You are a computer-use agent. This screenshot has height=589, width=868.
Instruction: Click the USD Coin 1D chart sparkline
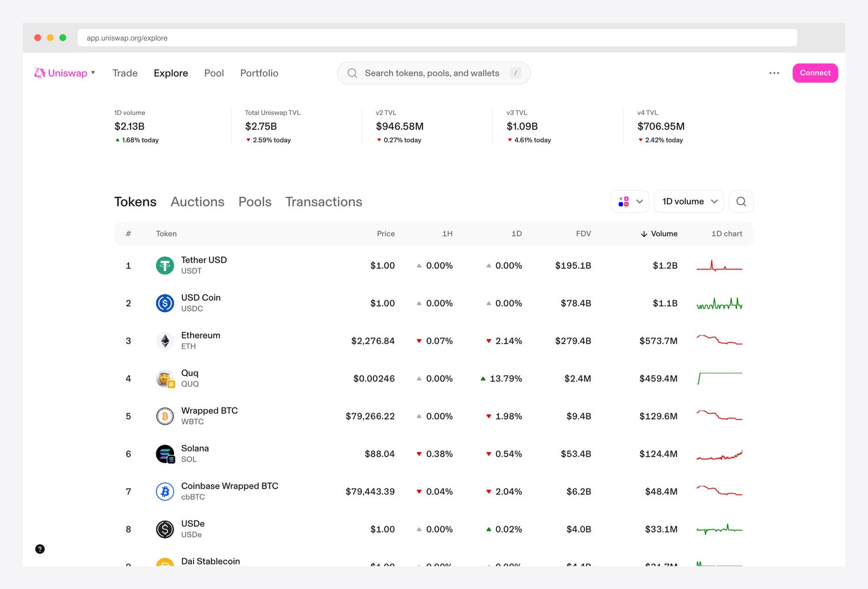[x=720, y=303]
